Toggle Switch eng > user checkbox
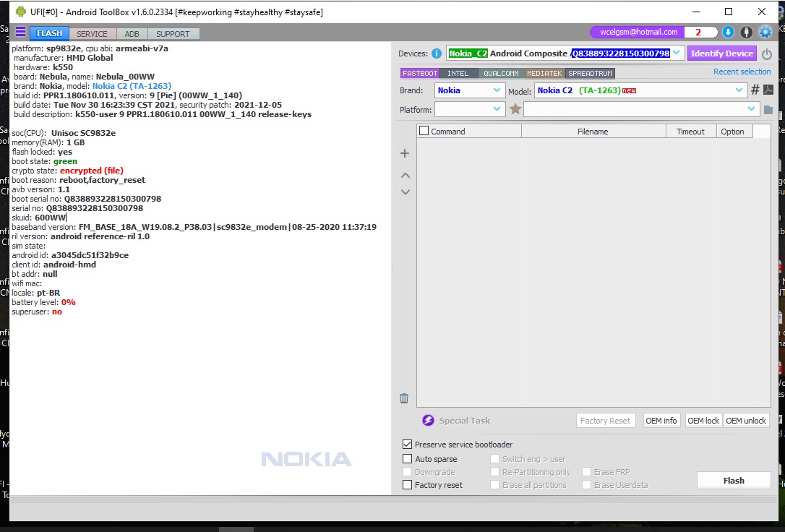Viewport: 785px width, 532px height. click(494, 459)
